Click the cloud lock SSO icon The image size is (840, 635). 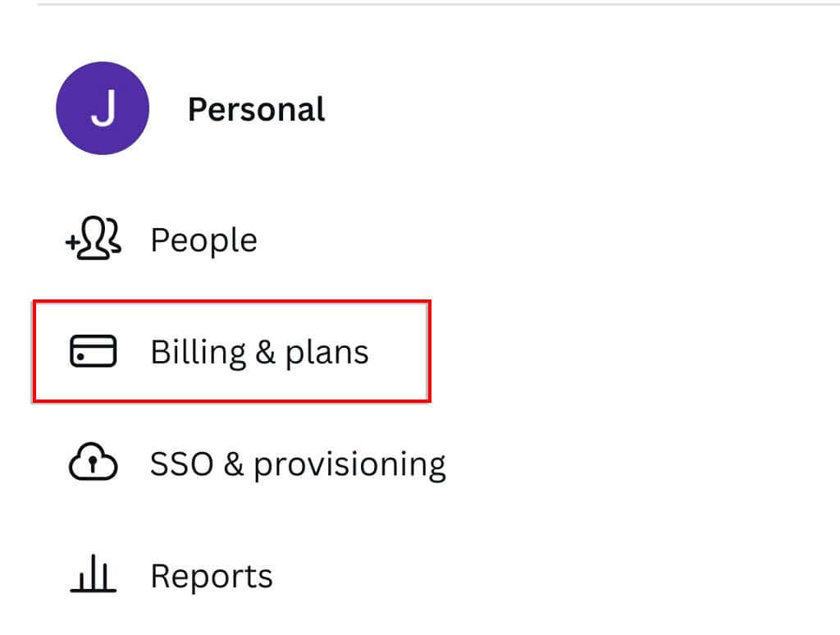93,464
